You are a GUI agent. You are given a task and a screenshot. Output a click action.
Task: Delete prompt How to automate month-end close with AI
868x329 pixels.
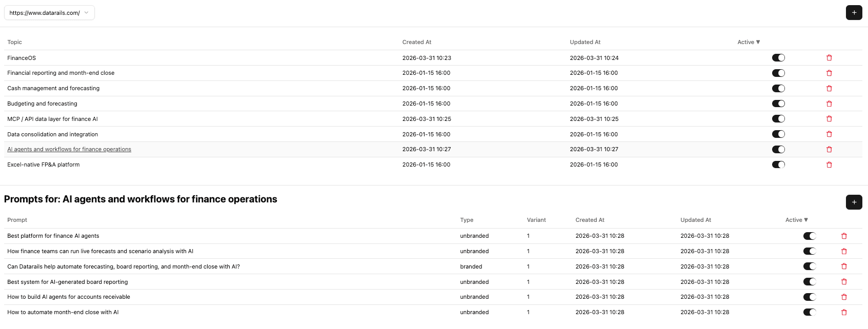(x=844, y=313)
